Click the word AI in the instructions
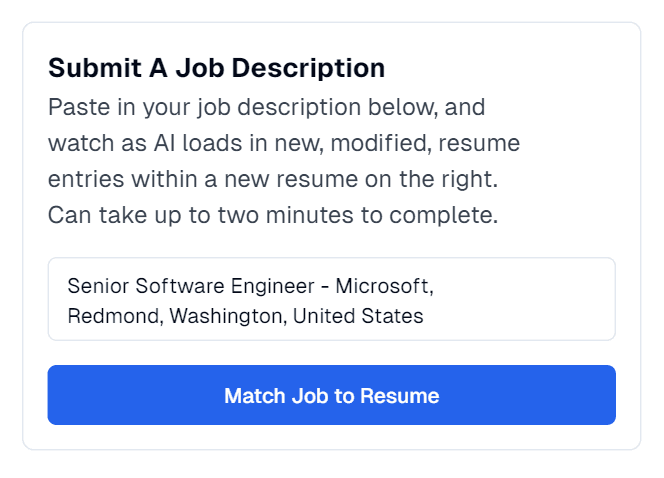 tap(165, 143)
